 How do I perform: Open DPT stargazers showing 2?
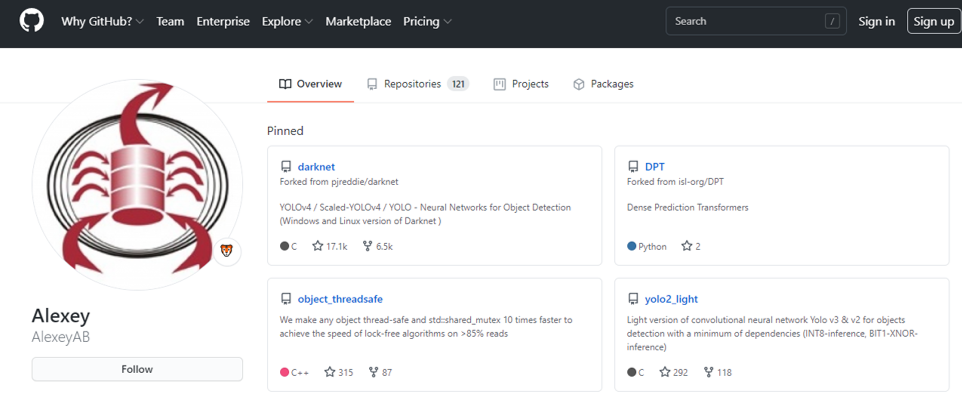coord(691,246)
